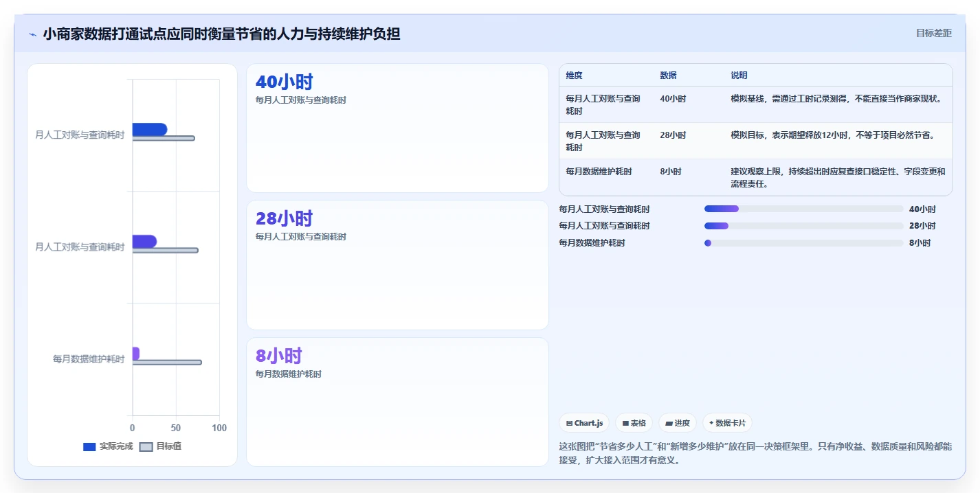Click the x-axis label 0 on the chart
980x493 pixels.
(133, 428)
